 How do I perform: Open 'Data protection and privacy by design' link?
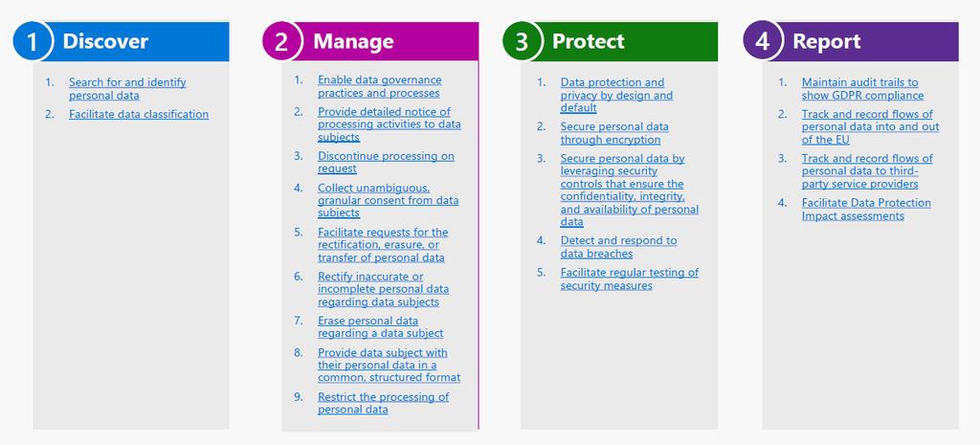[616, 95]
